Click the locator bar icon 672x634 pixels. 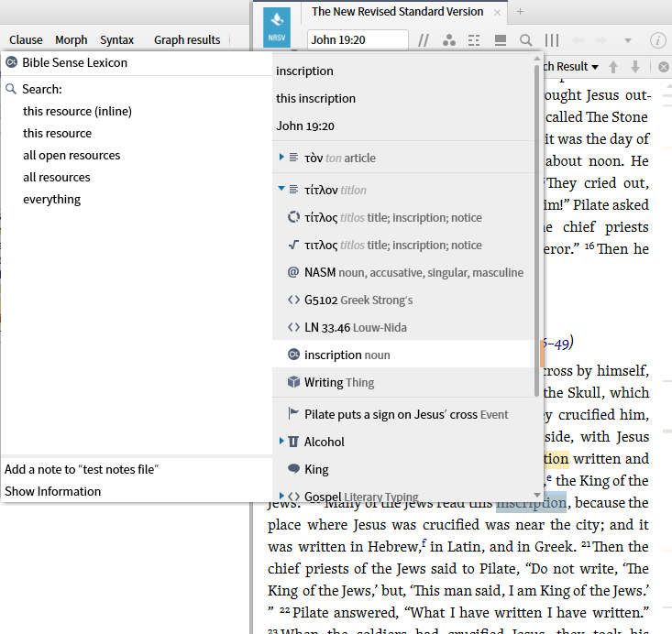(x=501, y=40)
